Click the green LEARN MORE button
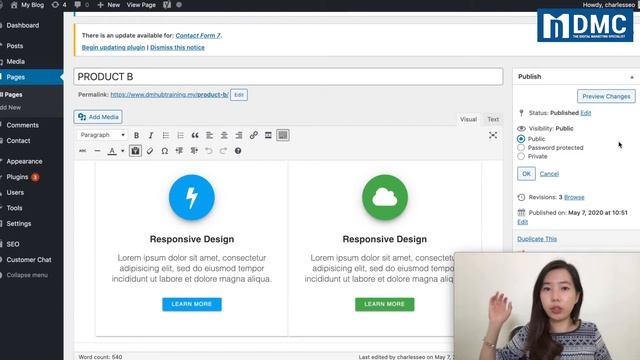Image resolution: width=640 pixels, height=360 pixels. coord(384,304)
